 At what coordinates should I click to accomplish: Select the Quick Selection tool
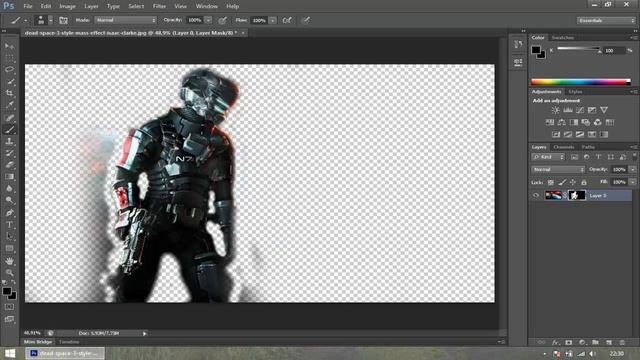(x=9, y=82)
